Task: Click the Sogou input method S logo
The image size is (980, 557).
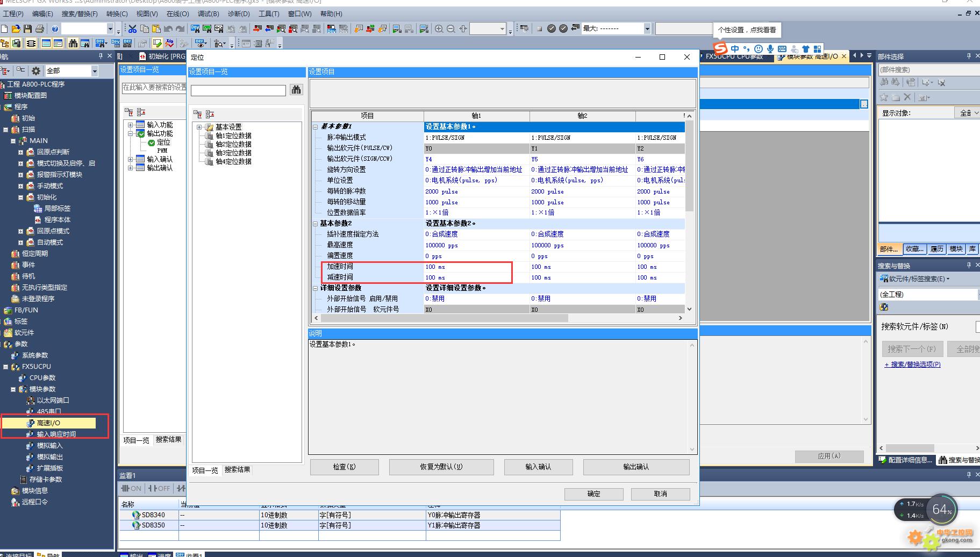Action: (x=720, y=48)
